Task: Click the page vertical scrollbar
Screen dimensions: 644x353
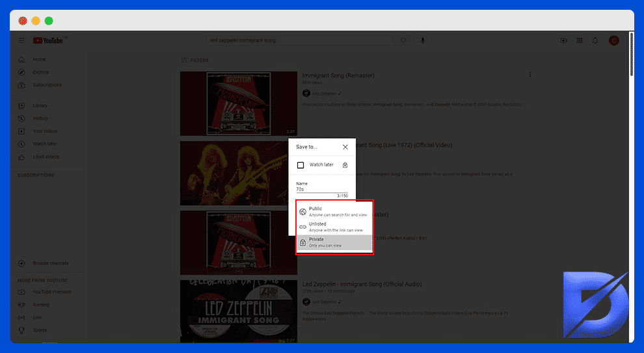Action: (x=631, y=54)
